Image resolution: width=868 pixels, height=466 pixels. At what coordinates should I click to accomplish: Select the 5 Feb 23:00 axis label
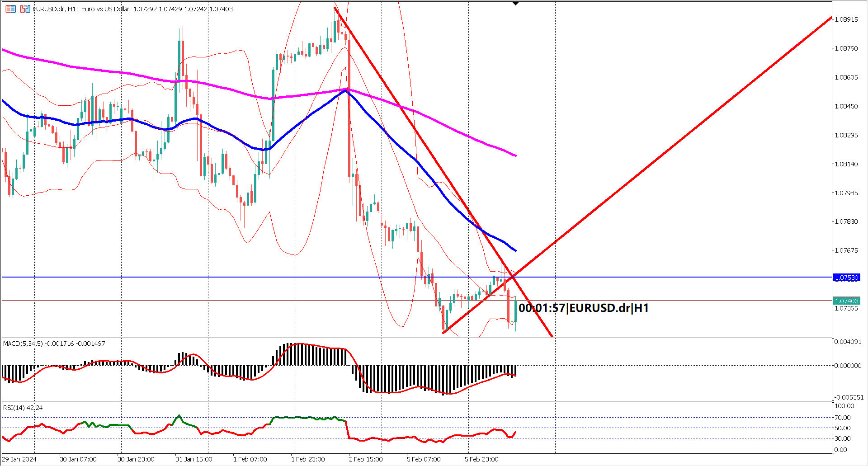(x=482, y=458)
